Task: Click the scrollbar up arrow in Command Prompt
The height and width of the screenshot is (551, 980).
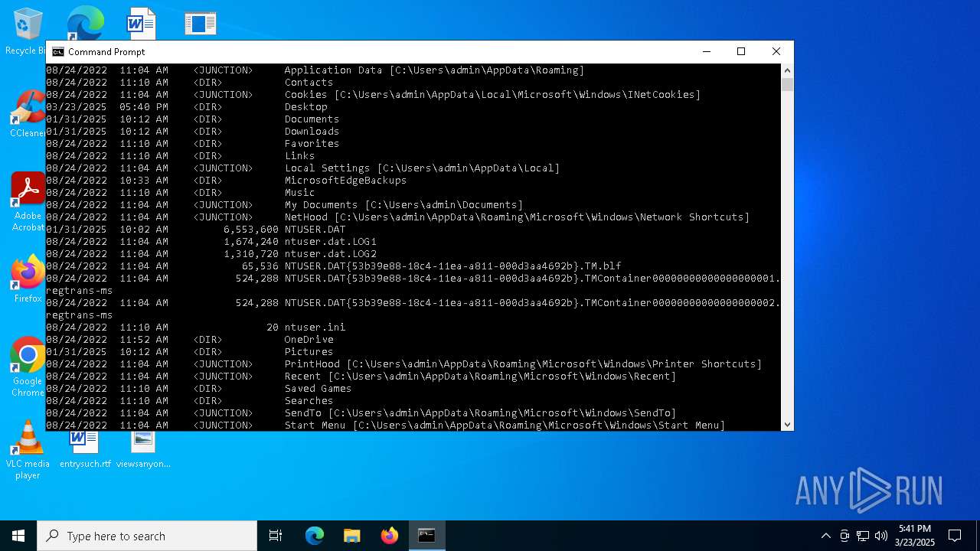Action: tap(787, 70)
